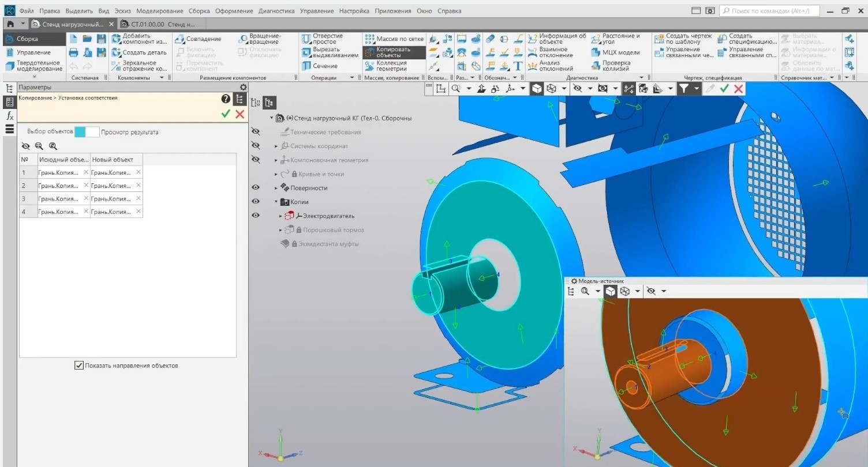Click Коллекция геометрии tool

click(x=386, y=66)
